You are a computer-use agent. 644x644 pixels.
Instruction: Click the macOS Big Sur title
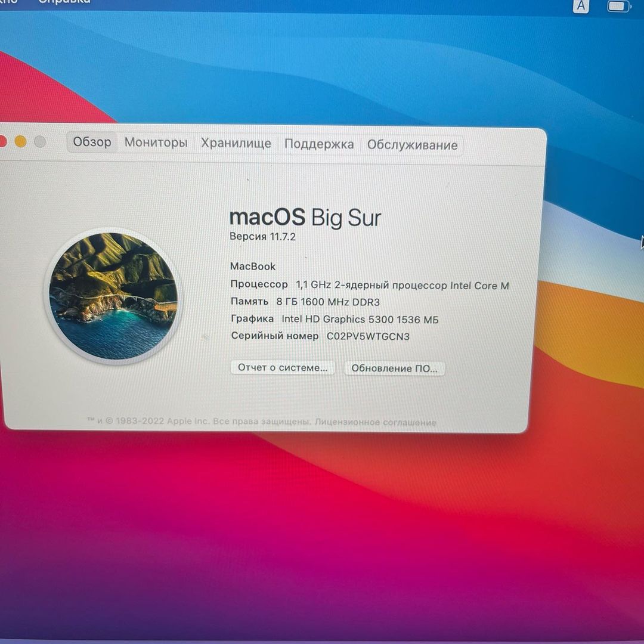pos(305,218)
